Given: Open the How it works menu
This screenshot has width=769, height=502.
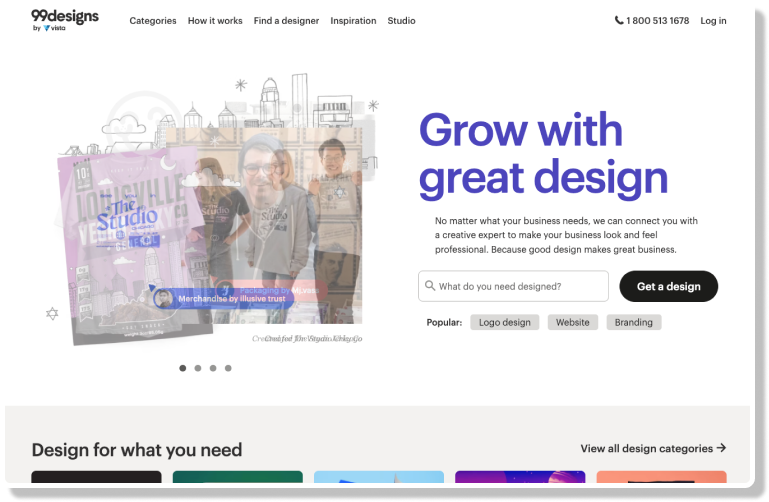Looking at the screenshot, I should click(x=215, y=21).
